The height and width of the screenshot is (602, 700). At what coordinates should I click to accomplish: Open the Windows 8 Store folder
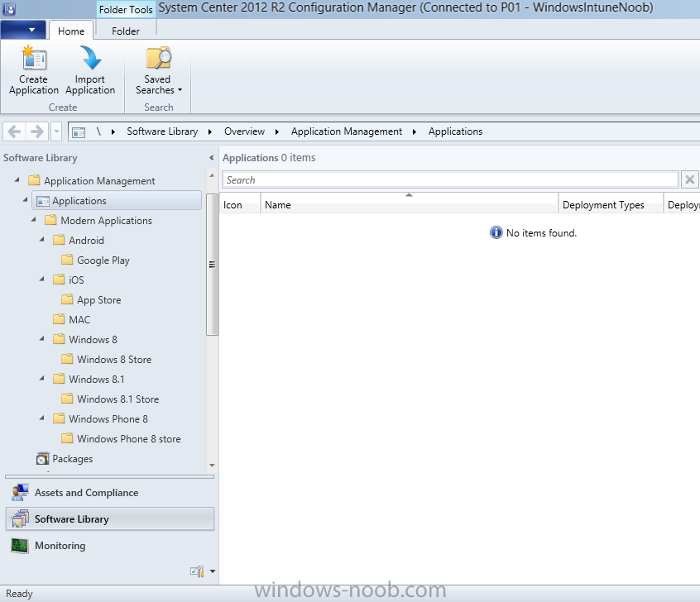click(114, 359)
